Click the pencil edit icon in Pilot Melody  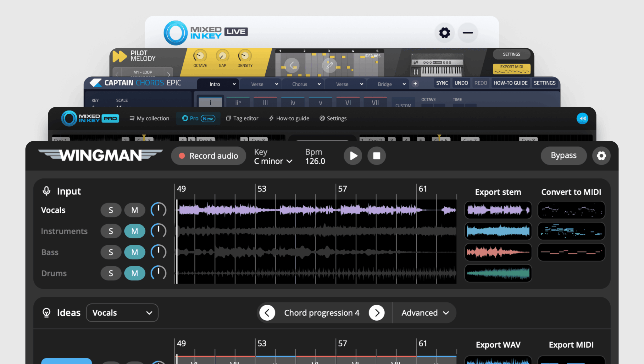click(x=329, y=65)
